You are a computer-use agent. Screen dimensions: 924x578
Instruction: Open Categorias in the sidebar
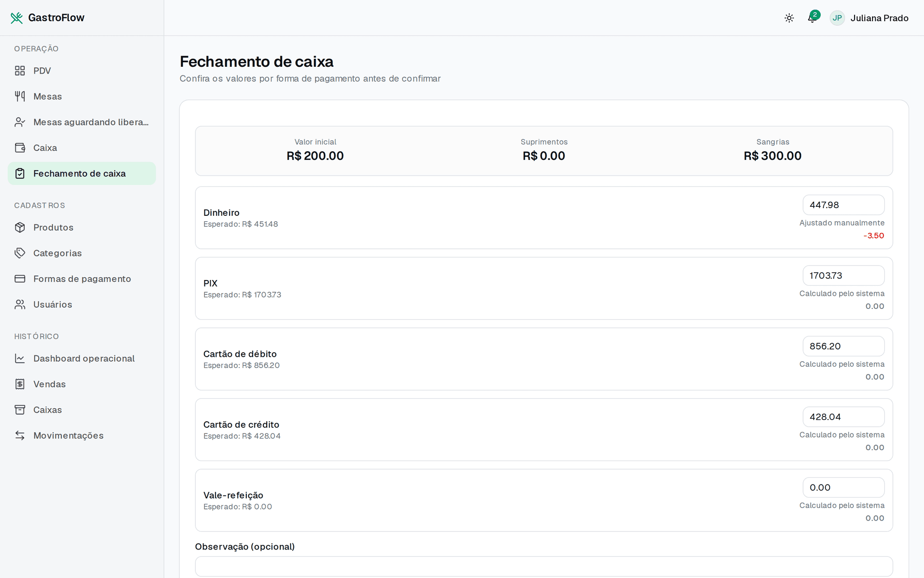[x=82, y=253]
